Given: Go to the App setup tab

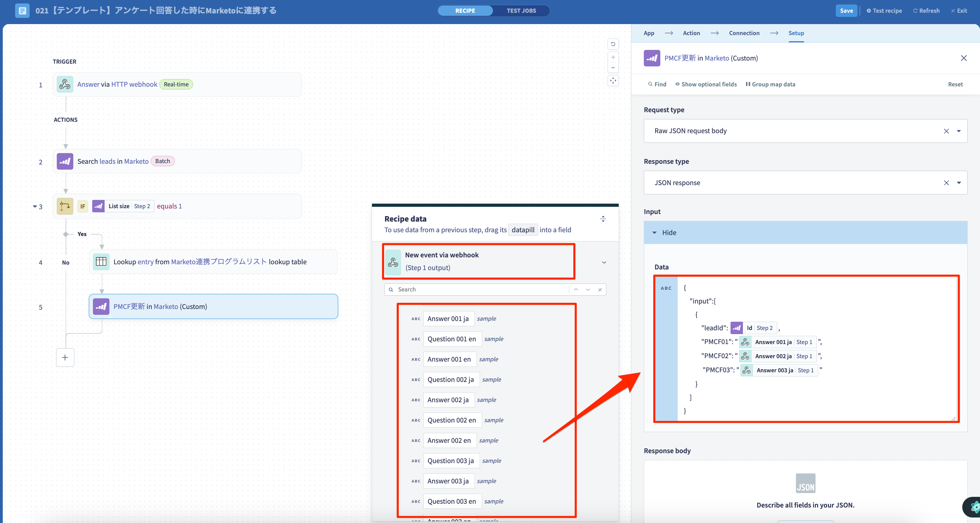Looking at the screenshot, I should (649, 33).
